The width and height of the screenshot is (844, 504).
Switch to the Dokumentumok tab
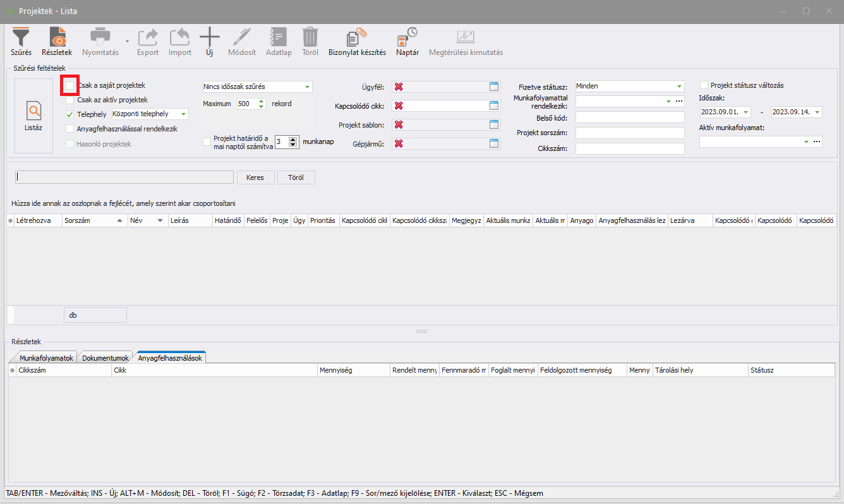click(x=105, y=358)
